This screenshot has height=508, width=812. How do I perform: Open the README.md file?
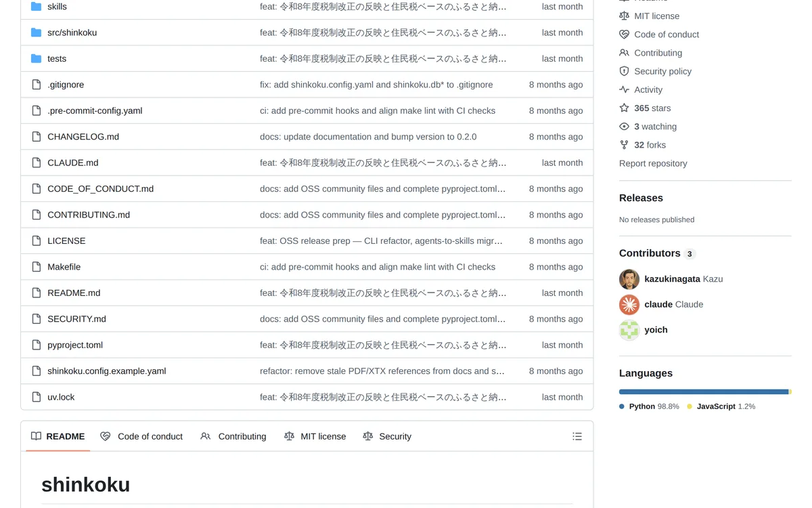pos(74,293)
